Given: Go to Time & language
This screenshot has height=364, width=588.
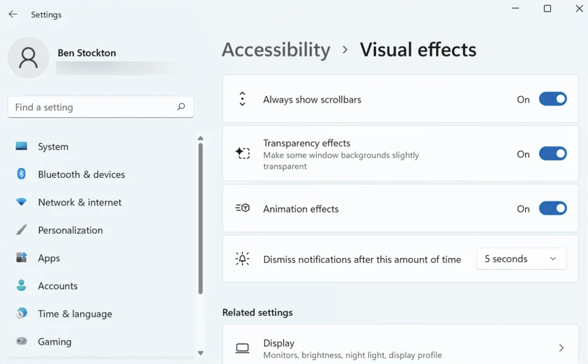Looking at the screenshot, I should click(x=101, y=314).
